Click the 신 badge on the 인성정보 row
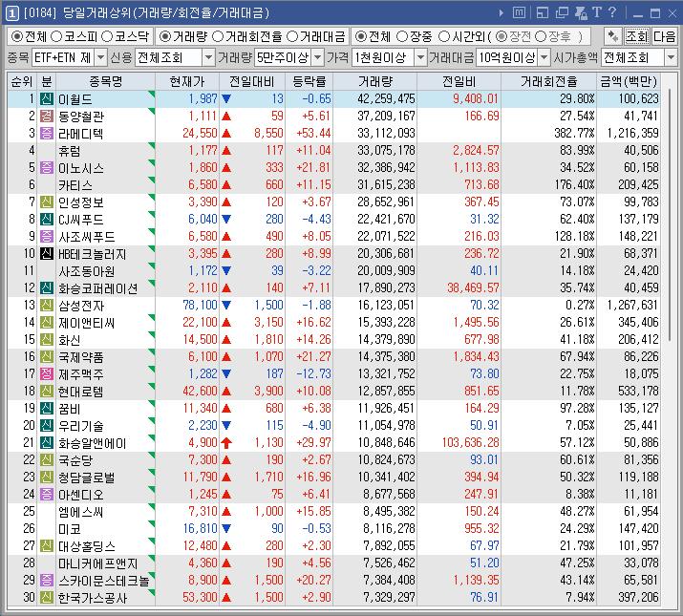The height and width of the screenshot is (616, 683). coord(47,202)
